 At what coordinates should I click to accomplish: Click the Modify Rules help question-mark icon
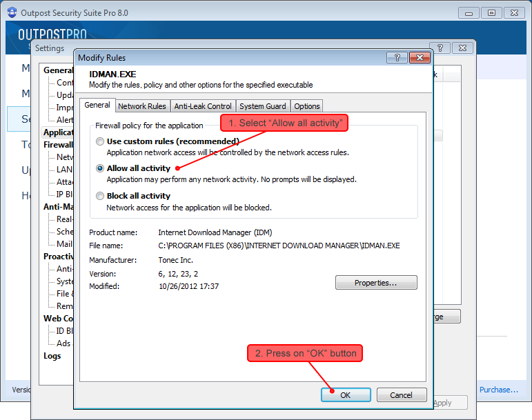(397, 58)
